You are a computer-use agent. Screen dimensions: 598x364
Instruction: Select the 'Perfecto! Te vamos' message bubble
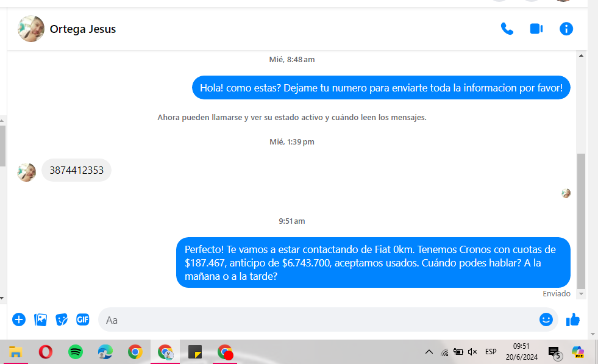pos(373,263)
